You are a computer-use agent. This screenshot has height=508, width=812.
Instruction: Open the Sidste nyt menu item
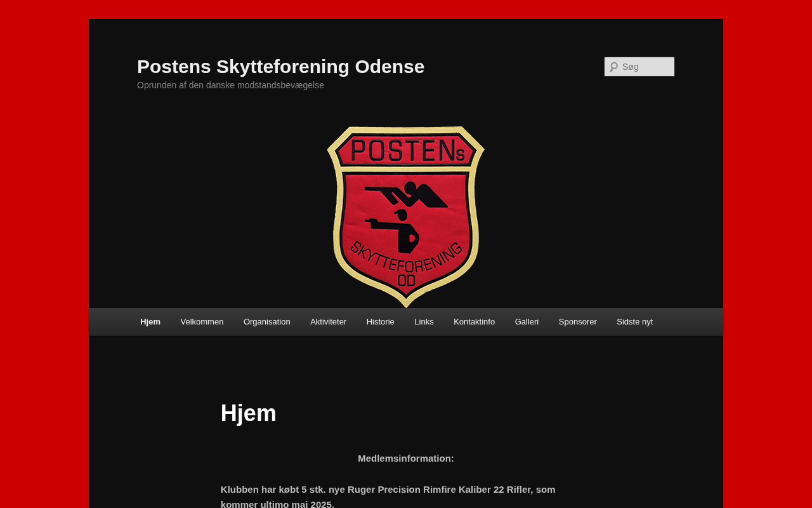635,322
